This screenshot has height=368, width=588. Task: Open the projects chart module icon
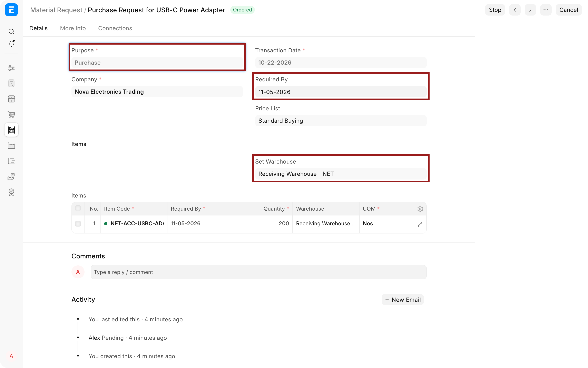(x=11, y=161)
